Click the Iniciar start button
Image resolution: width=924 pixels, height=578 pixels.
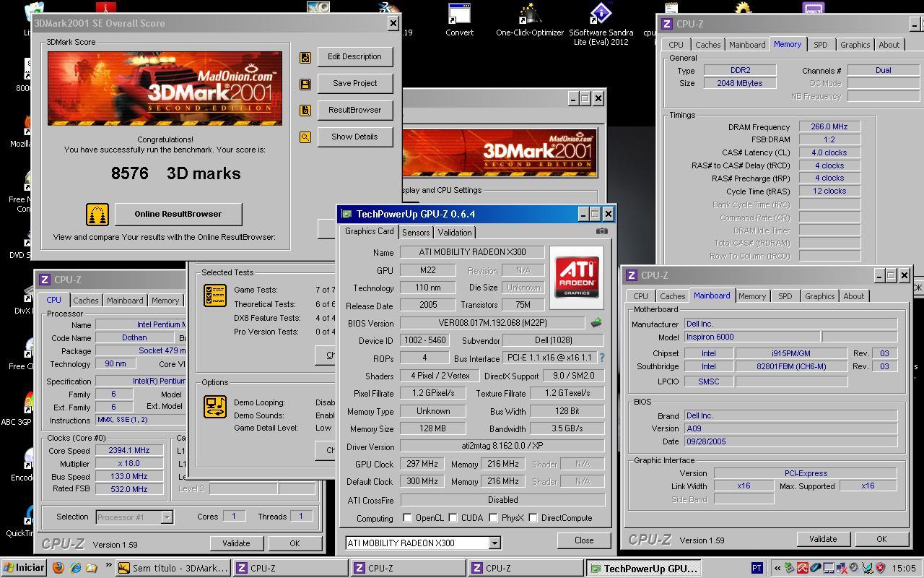pyautogui.click(x=24, y=568)
